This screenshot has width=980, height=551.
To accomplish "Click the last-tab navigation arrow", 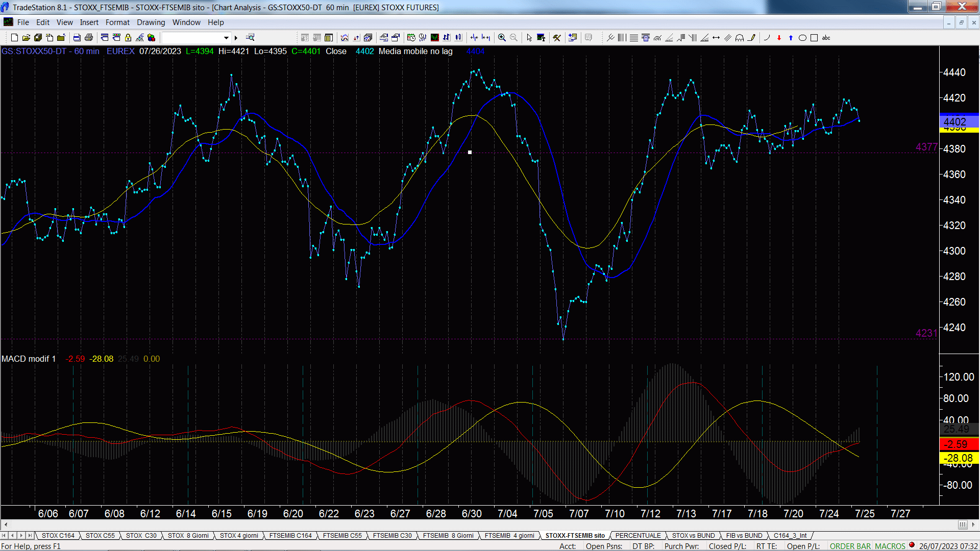I will coord(30,535).
